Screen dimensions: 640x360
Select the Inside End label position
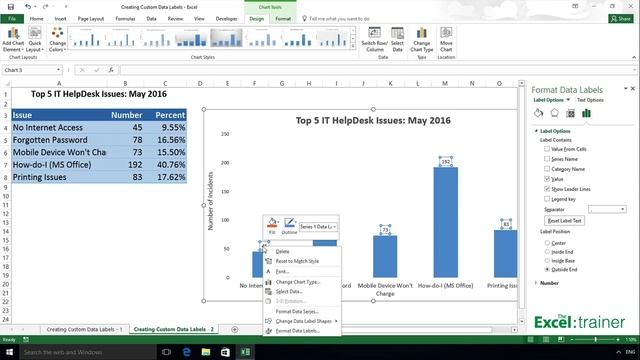[547, 252]
